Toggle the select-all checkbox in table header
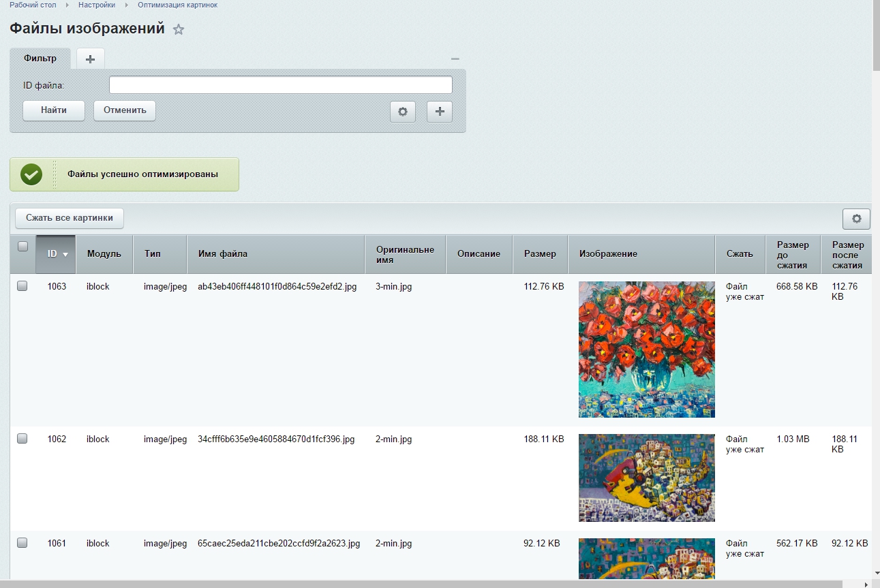Screen dimensions: 880x588 (x=22, y=247)
